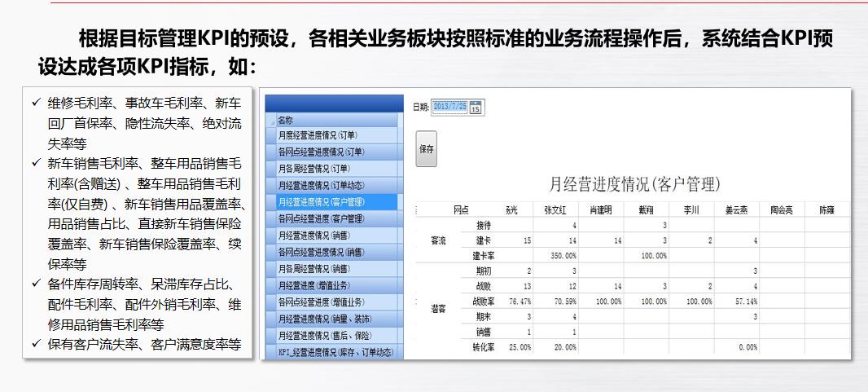This screenshot has width=868, height=392.
Task: Select 月经营进度情况(销量、装饰) report
Action: click(326, 319)
